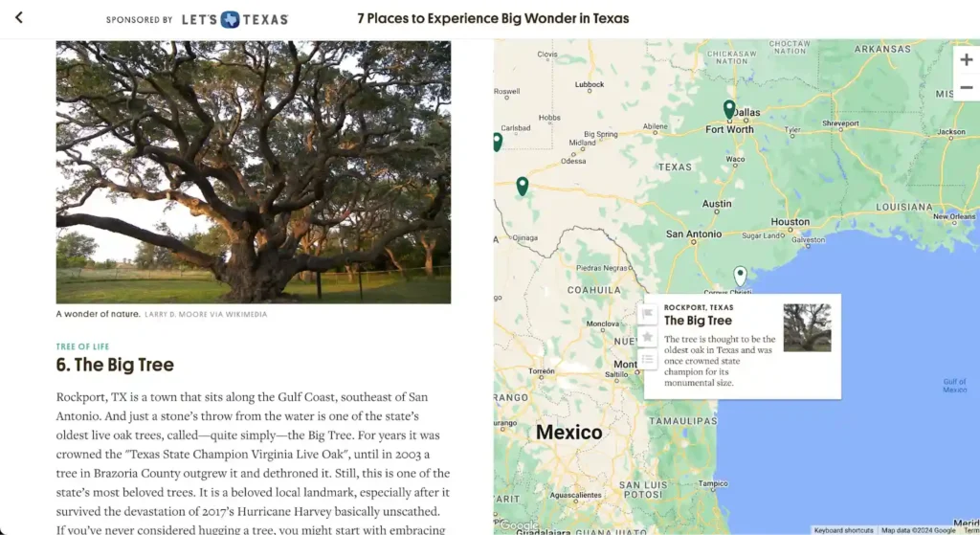Click the star icon beside the popup
The height and width of the screenshot is (535, 980).
pyautogui.click(x=648, y=337)
